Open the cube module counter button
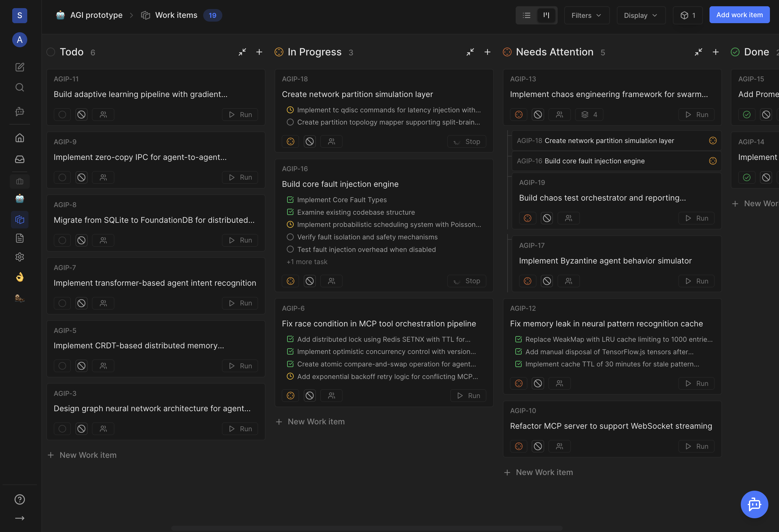 688,15
